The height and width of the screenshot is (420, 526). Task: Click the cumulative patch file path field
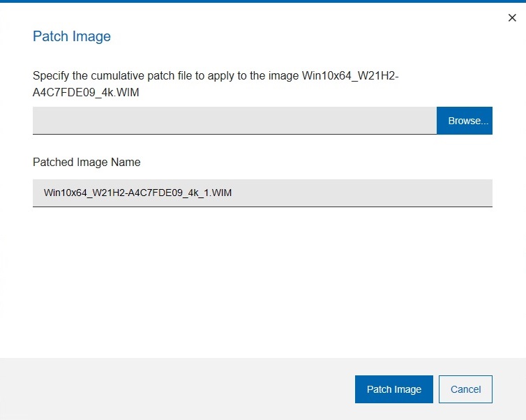(x=234, y=121)
